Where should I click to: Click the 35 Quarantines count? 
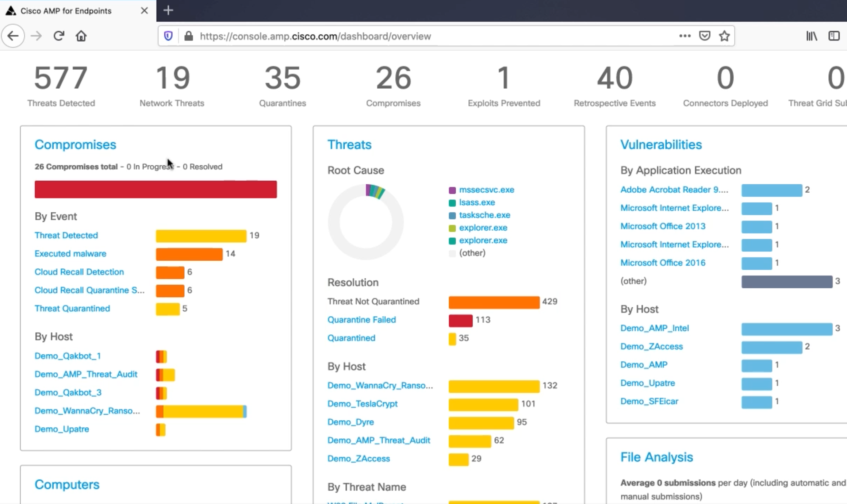click(x=283, y=78)
